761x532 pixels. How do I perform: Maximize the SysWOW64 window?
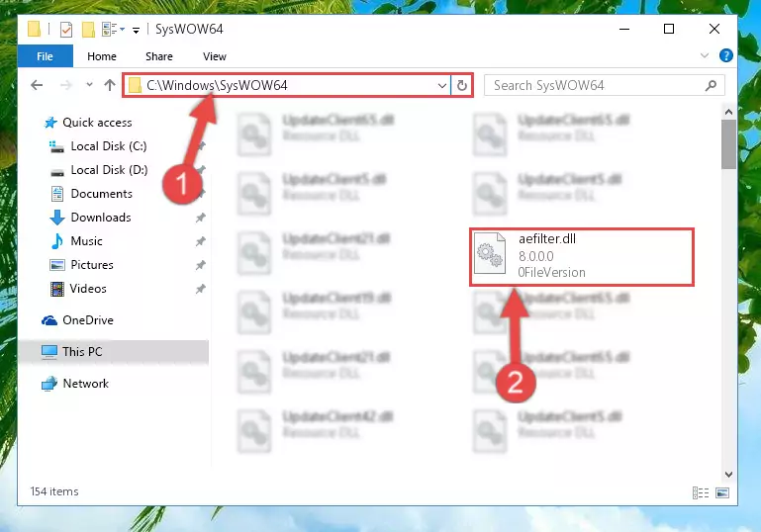[669, 29]
